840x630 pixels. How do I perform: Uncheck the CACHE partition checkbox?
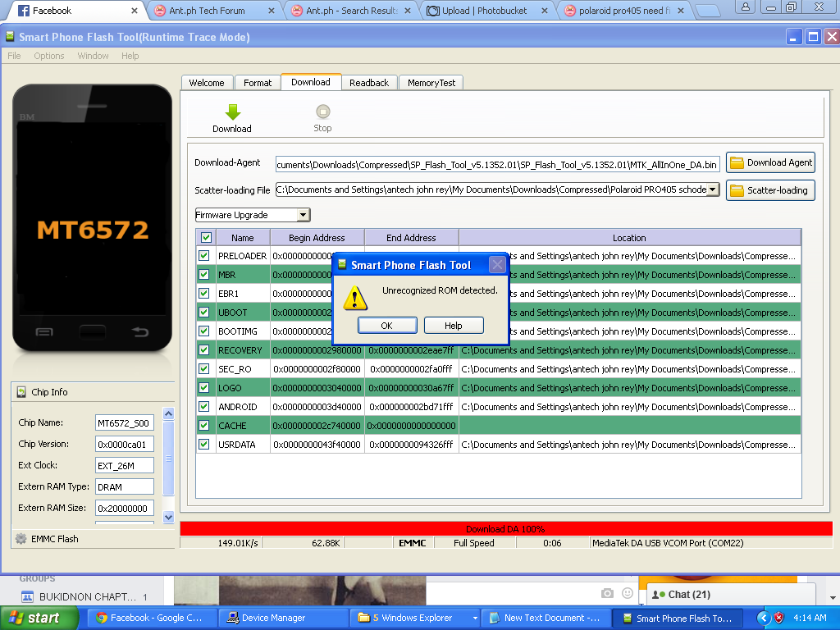[204, 426]
